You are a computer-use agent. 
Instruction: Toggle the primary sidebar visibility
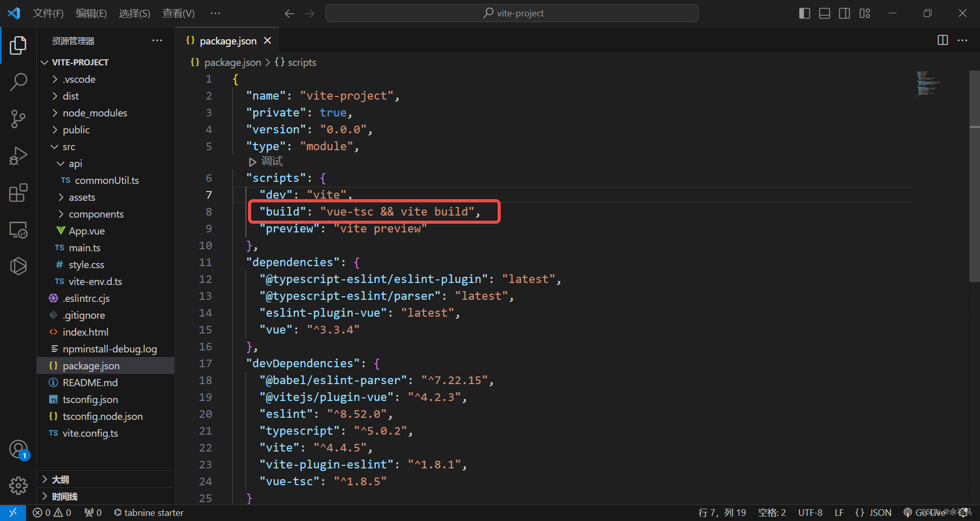tap(804, 13)
